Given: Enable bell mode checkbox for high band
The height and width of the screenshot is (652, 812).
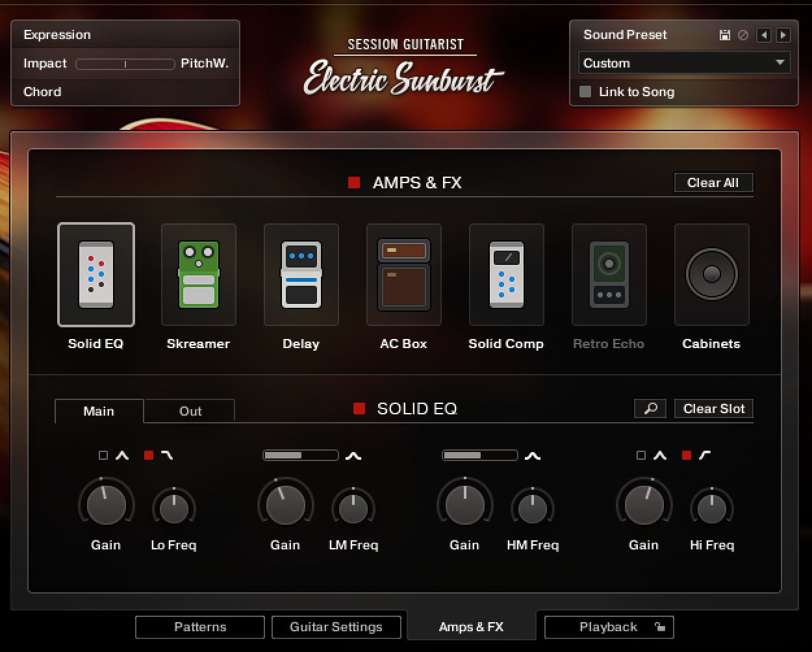Looking at the screenshot, I should coord(641,455).
